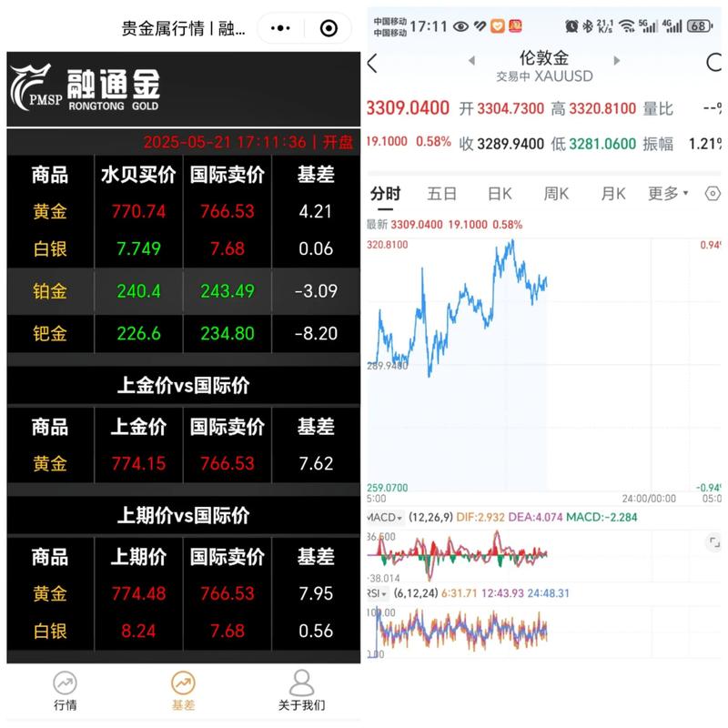The width and height of the screenshot is (728, 728).
Task: Select the 周K chart tab
Action: click(556, 193)
